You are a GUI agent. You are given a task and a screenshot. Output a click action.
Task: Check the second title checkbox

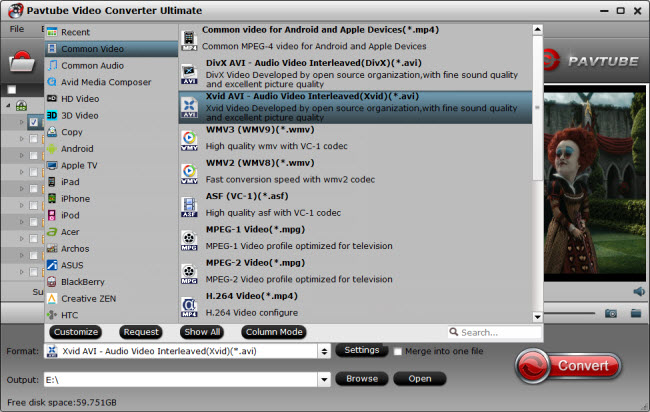click(x=34, y=139)
